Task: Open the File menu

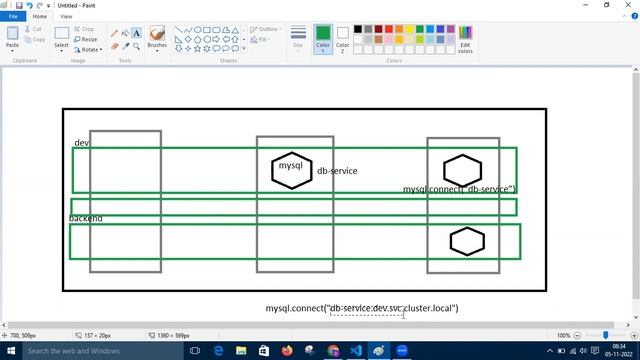Action: [x=13, y=16]
